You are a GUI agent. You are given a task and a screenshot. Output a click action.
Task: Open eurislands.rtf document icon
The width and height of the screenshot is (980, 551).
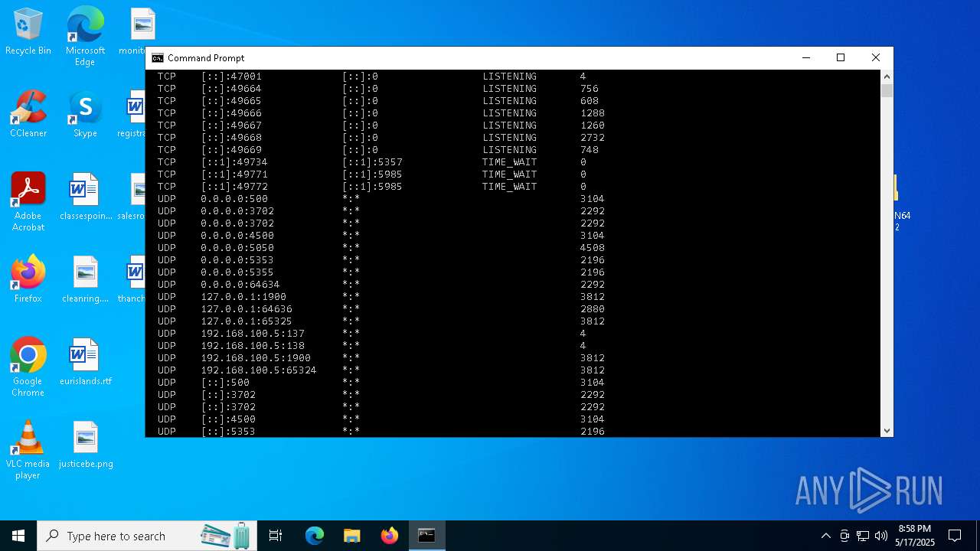point(85,362)
